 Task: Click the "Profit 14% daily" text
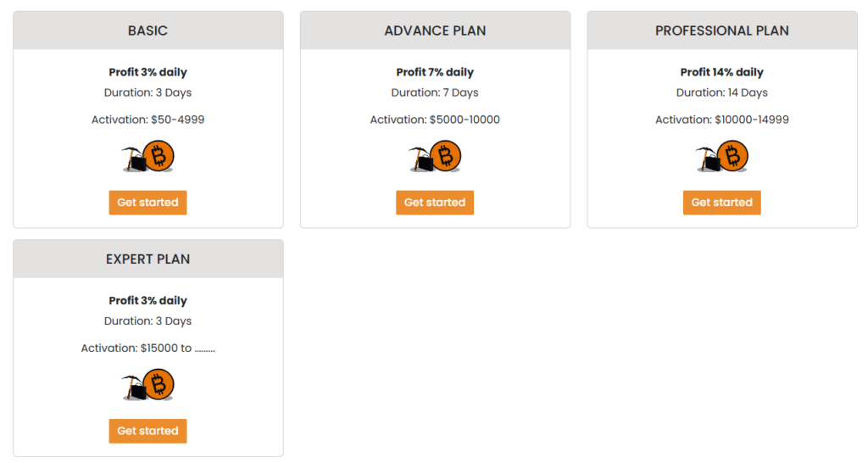tap(722, 72)
